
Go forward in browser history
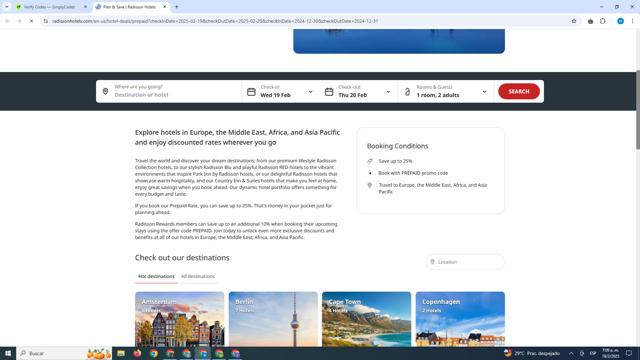click(x=19, y=21)
